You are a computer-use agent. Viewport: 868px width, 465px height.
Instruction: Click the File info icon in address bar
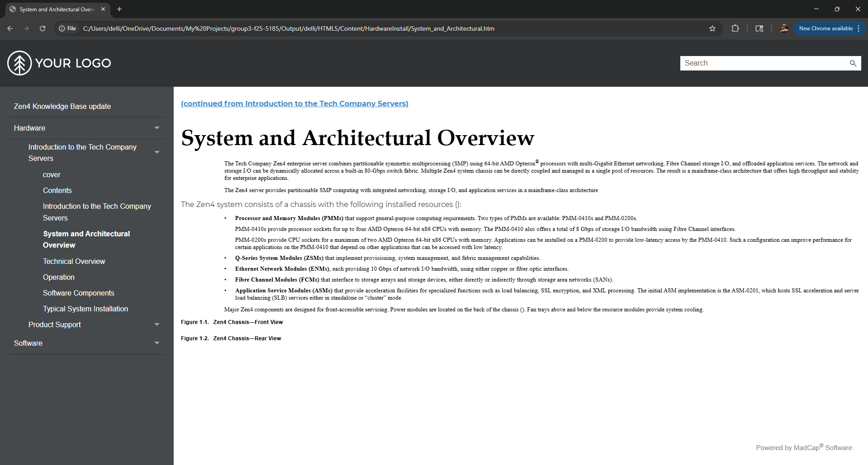coord(67,28)
